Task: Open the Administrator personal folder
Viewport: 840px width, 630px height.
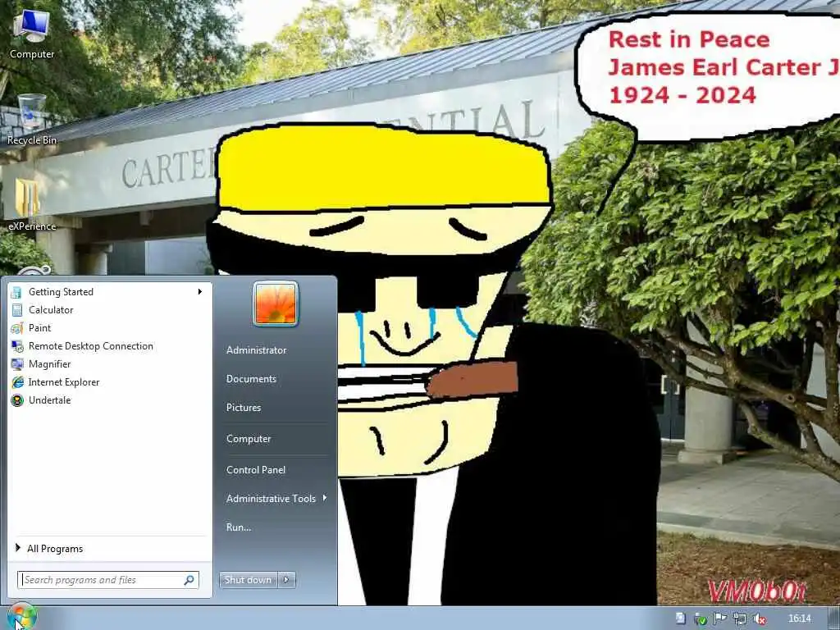Action: click(256, 349)
